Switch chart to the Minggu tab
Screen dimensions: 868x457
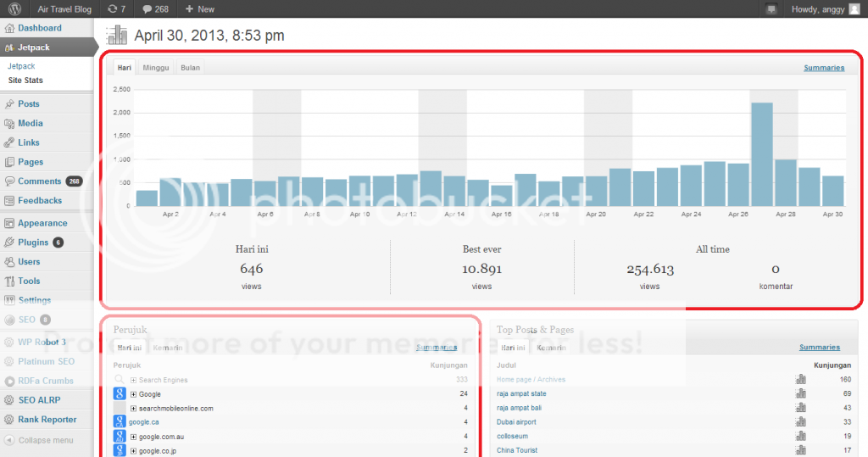point(156,67)
